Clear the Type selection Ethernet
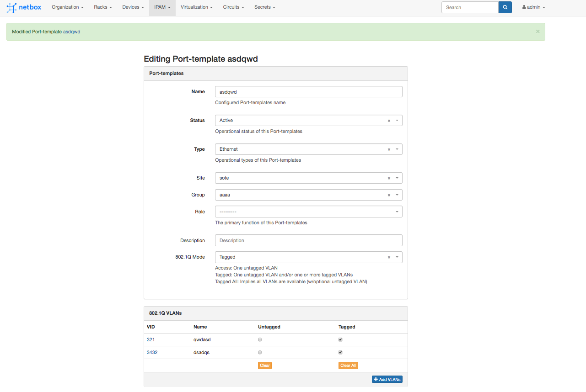The width and height of the screenshot is (586, 392). (389, 149)
